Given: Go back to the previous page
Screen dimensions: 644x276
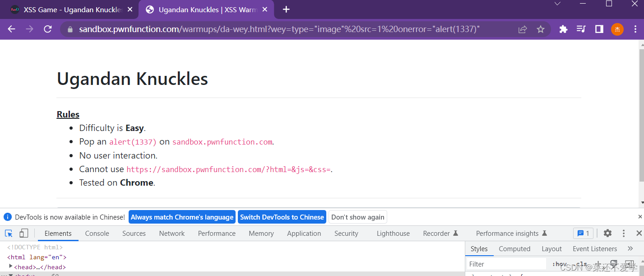Looking at the screenshot, I should tap(11, 29).
